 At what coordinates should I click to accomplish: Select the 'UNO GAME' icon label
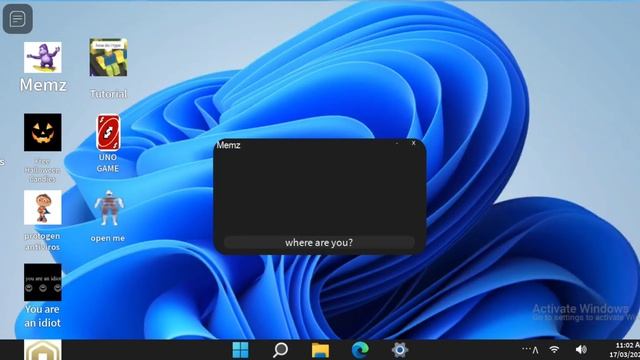108,163
